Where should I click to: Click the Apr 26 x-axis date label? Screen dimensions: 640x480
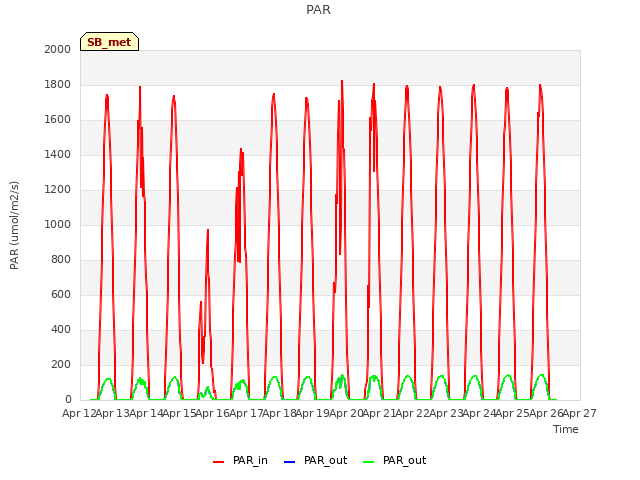(547, 413)
